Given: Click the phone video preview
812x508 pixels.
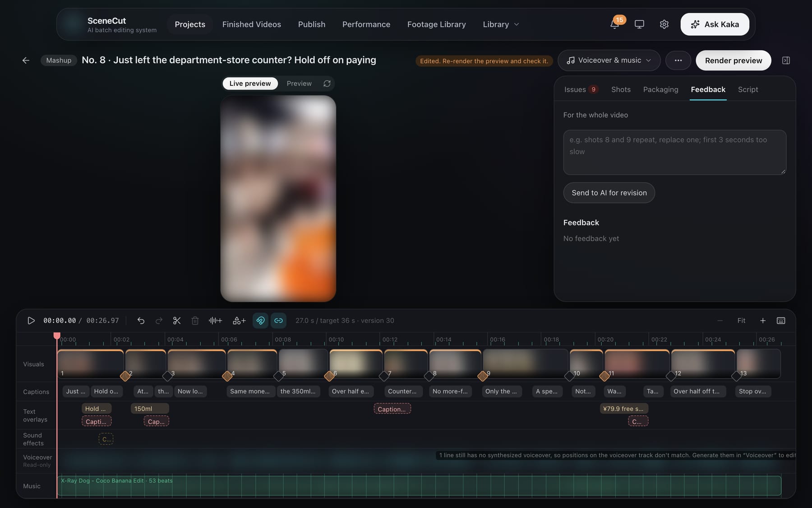Looking at the screenshot, I should pyautogui.click(x=278, y=199).
